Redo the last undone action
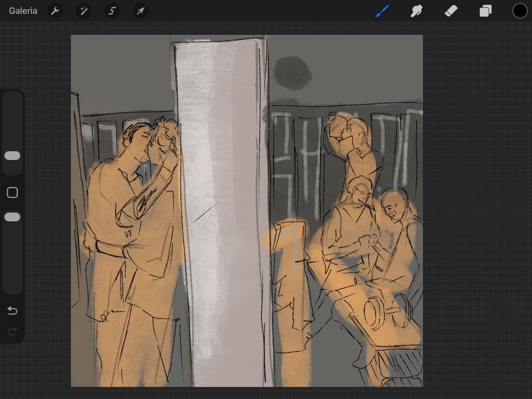Image resolution: width=532 pixels, height=399 pixels. [12, 331]
